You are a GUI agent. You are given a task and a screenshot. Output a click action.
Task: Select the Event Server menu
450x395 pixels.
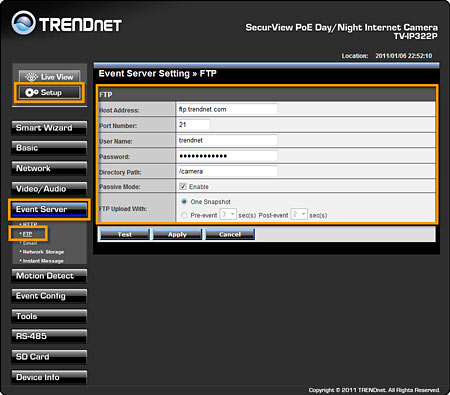49,209
